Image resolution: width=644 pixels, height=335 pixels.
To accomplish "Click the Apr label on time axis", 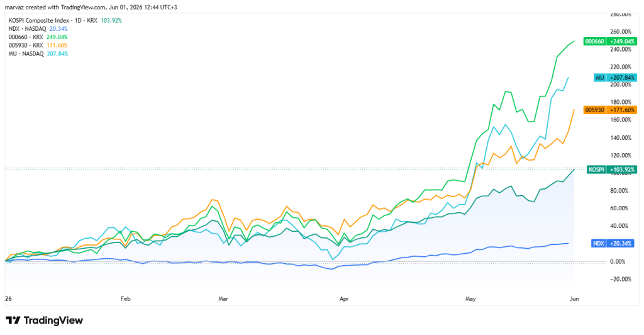I will coord(344,299).
